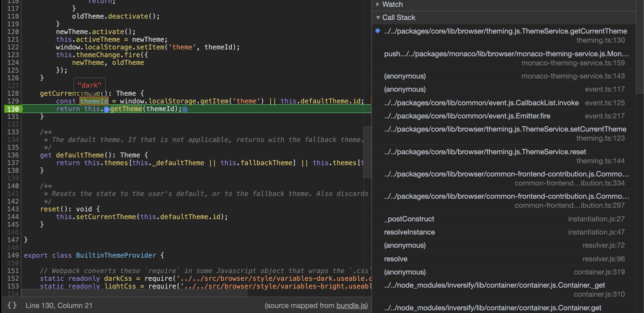Screen dimensions: 644x313
Task: Click the orange-highlighted themeId variable
Action: coord(94,101)
